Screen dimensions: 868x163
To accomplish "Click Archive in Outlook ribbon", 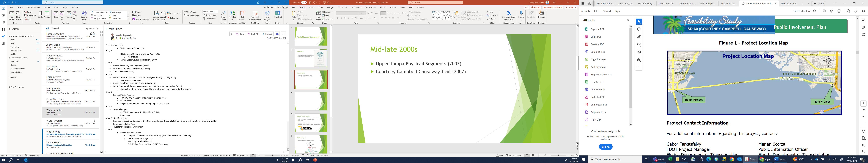I will tap(47, 14).
